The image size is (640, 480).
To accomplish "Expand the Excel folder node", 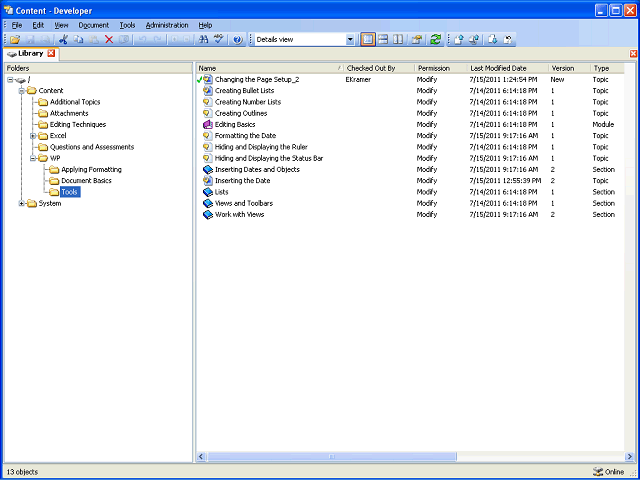I will [x=33, y=136].
